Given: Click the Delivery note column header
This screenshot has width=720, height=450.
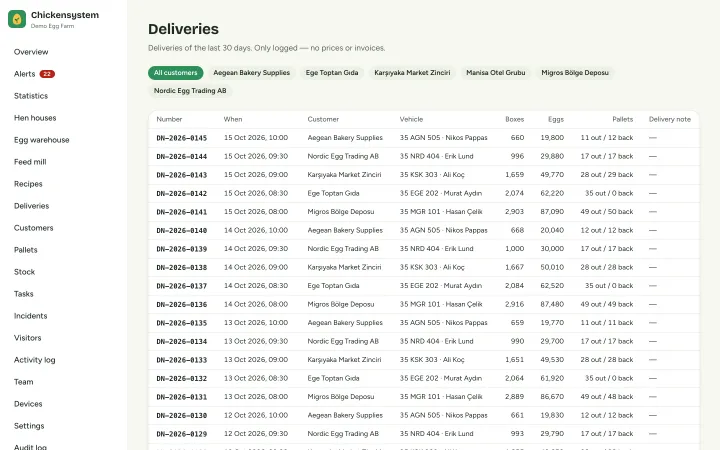Looking at the screenshot, I should pyautogui.click(x=670, y=119).
